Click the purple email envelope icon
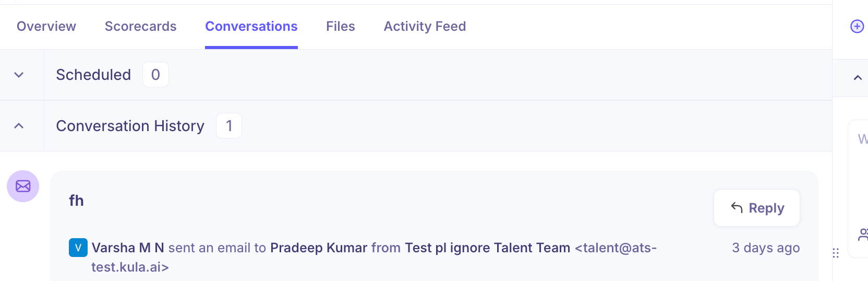 click(x=23, y=186)
